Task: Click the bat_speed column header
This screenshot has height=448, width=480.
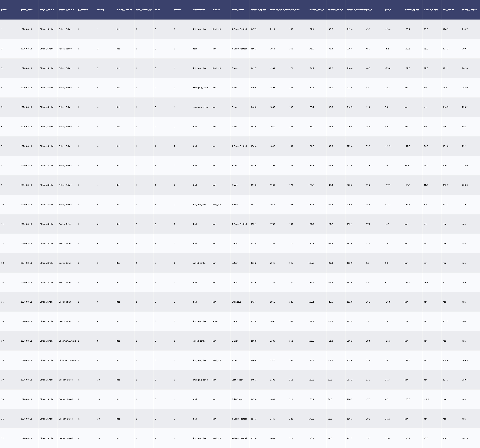Action: [x=448, y=10]
